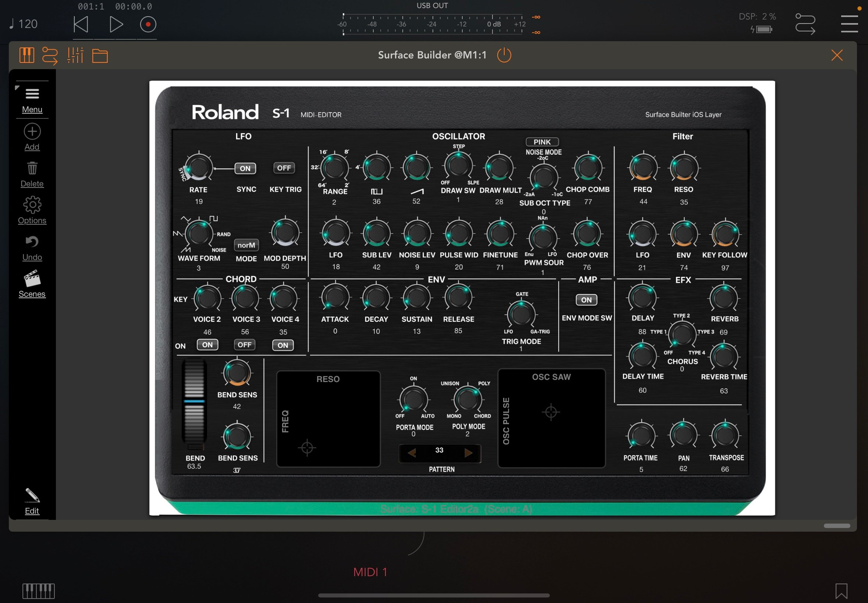Open the mixer faders icon in the toolbar

[x=75, y=55]
